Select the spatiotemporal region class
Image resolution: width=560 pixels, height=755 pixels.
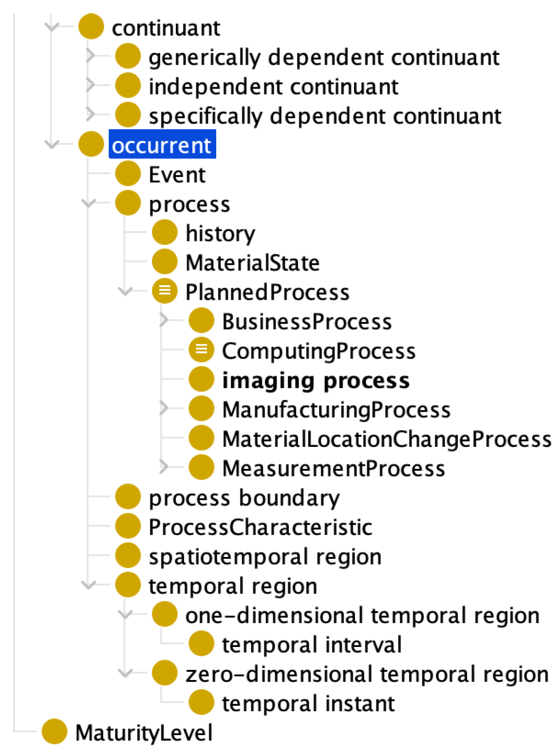pyautogui.click(x=265, y=556)
